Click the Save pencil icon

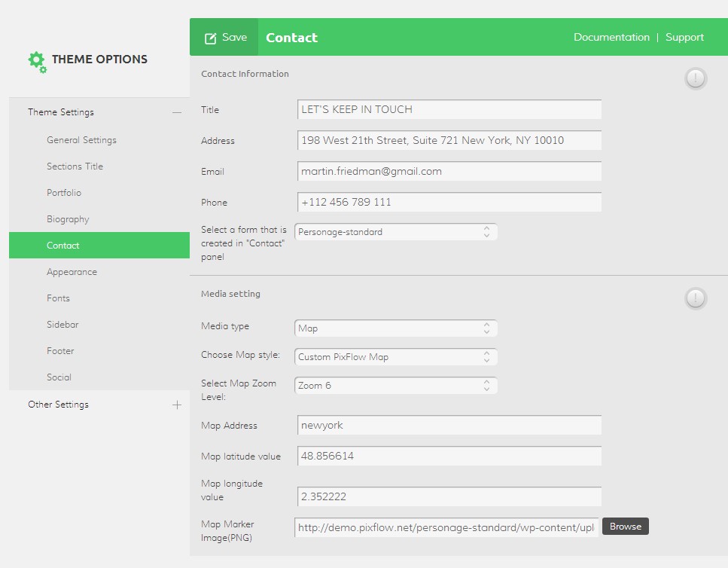pos(211,38)
